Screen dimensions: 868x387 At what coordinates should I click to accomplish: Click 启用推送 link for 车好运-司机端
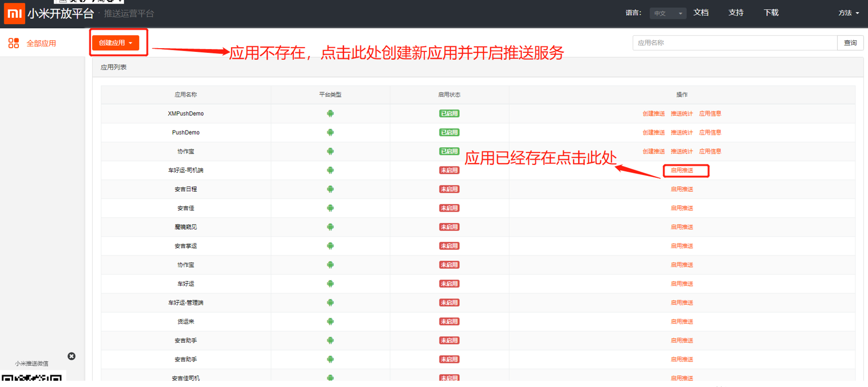pyautogui.click(x=682, y=170)
